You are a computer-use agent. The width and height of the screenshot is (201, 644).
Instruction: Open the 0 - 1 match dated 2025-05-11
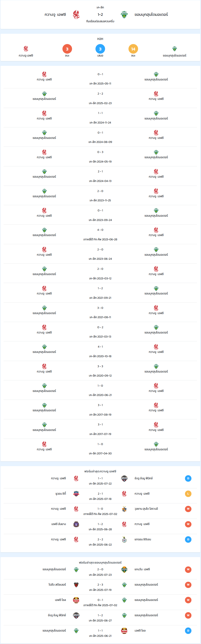(x=100, y=79)
